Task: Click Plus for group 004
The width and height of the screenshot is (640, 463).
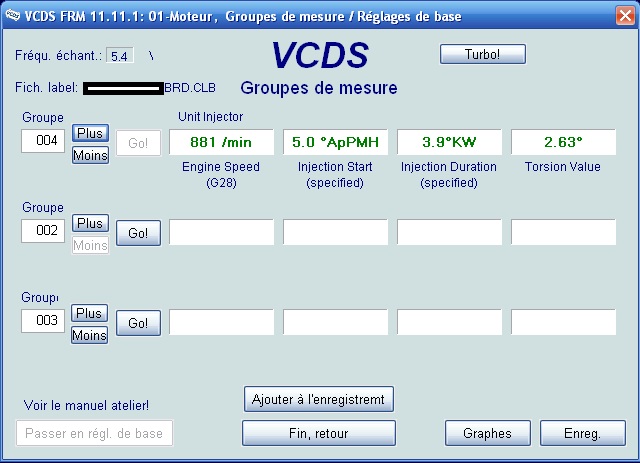Action: click(x=90, y=133)
